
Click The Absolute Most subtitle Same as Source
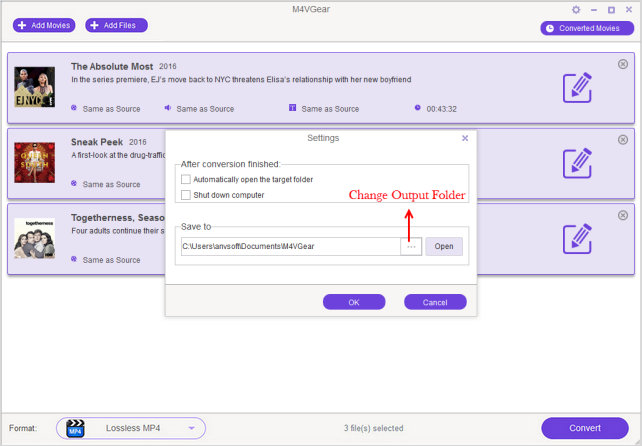pos(330,109)
